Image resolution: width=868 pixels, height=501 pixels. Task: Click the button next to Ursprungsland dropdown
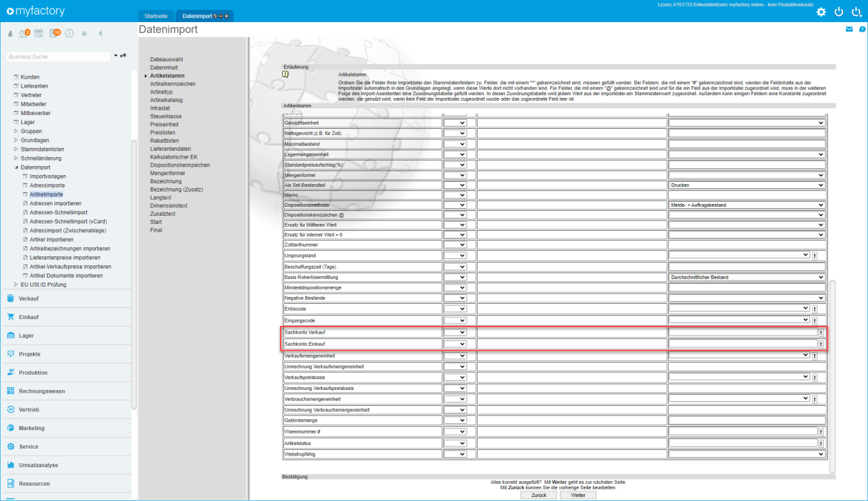pos(814,256)
